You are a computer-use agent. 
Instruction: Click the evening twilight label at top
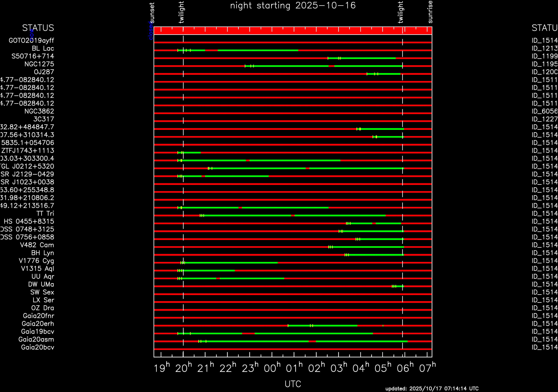click(x=181, y=12)
